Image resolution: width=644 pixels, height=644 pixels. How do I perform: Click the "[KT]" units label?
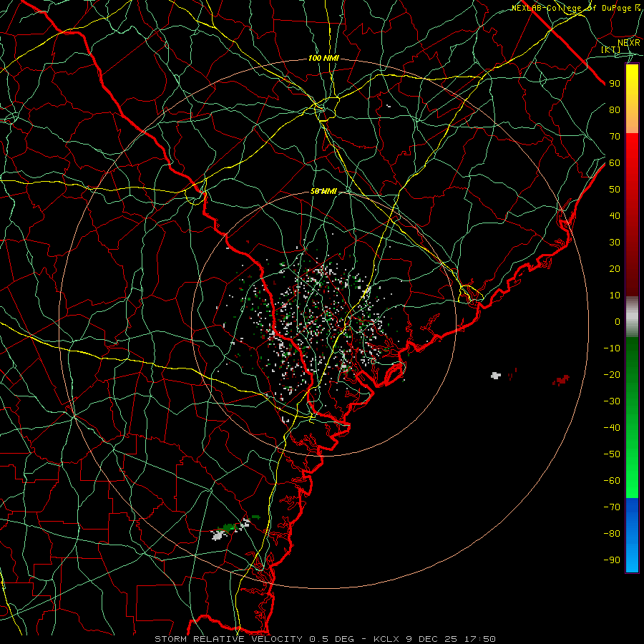pos(611,49)
